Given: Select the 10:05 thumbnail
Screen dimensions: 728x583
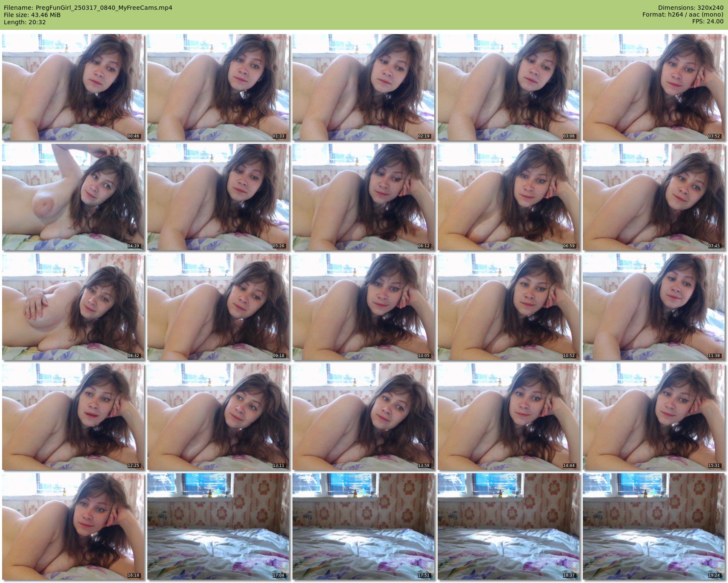Looking at the screenshot, I should point(364,307).
